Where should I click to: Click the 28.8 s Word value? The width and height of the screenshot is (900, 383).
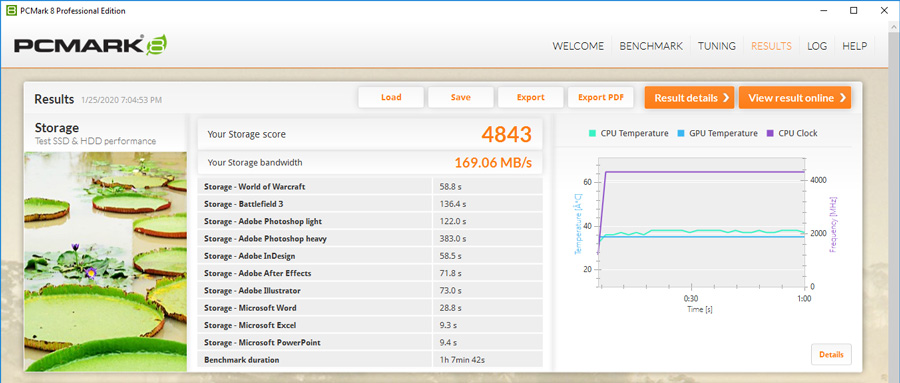450,308
